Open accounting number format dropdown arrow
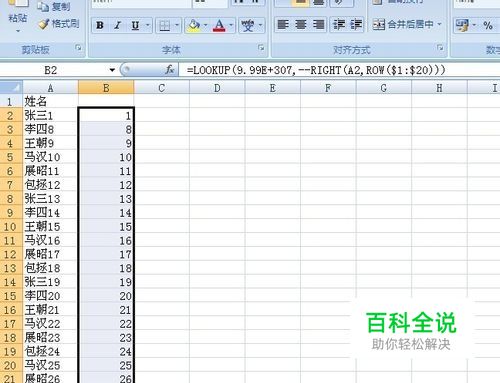Screen dimensions: 500x383 coord(474,25)
